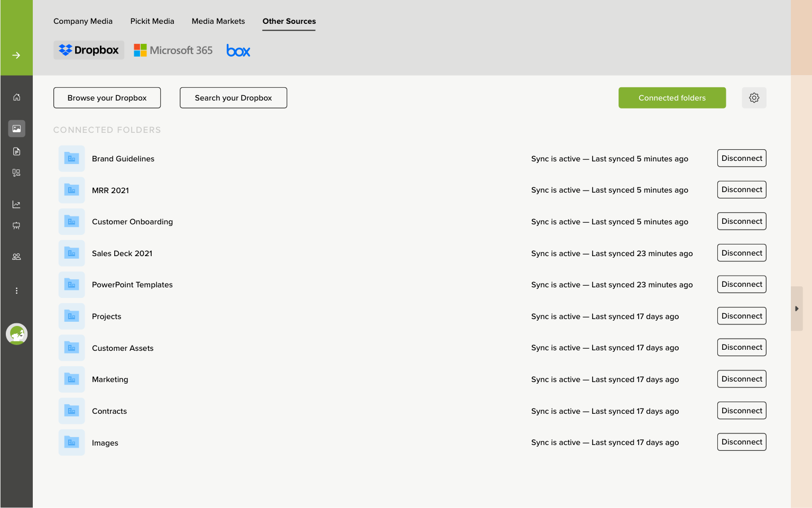
Task: Switch to the Company Media tab
Action: [x=83, y=21]
